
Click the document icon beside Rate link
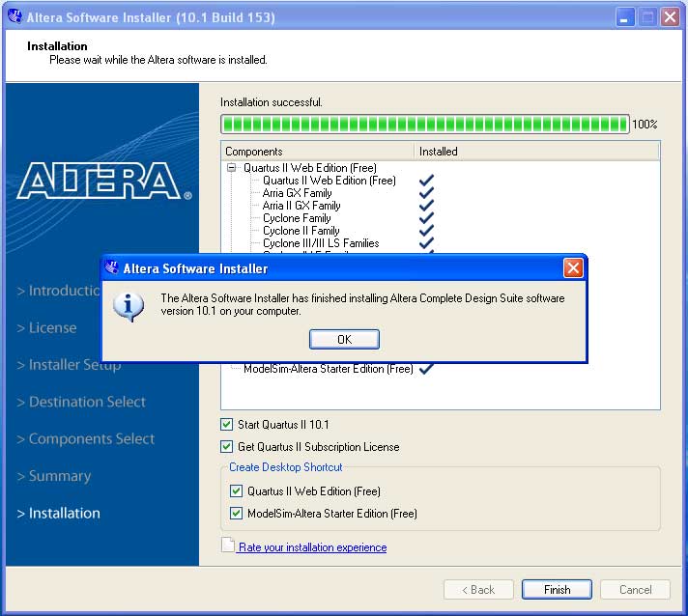(x=228, y=546)
